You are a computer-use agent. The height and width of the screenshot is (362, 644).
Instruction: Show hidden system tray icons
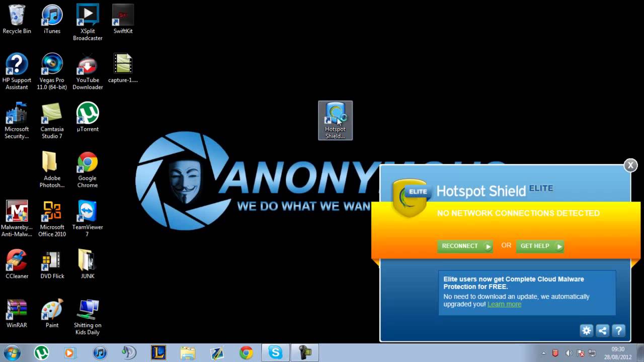pos(543,353)
